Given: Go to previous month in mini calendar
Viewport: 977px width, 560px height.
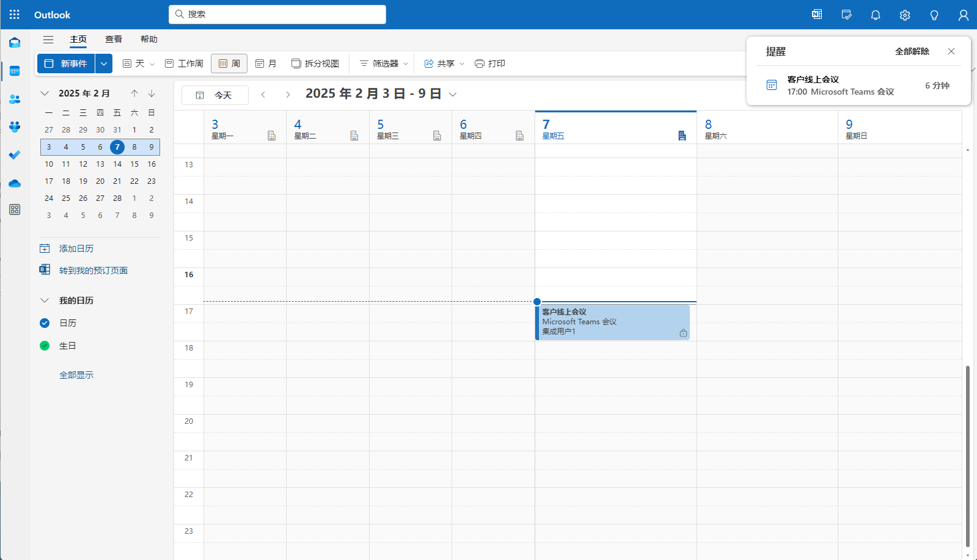Looking at the screenshot, I should tap(134, 93).
